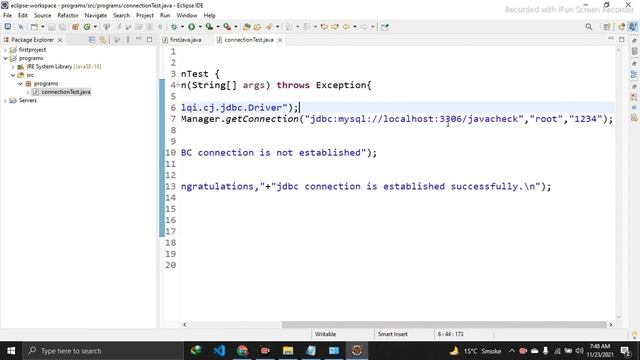Viewport: 640px width, 360px height.
Task: Show hidden icons in system tray
Action: click(511, 351)
